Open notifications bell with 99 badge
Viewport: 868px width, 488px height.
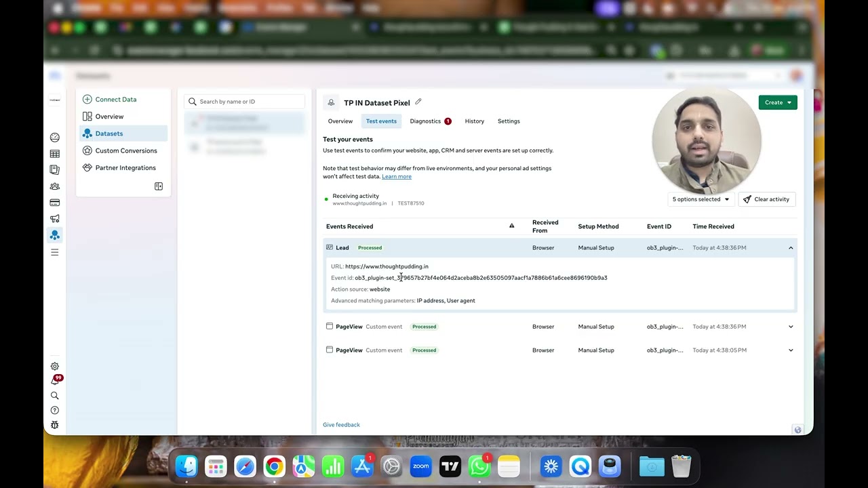(x=55, y=381)
